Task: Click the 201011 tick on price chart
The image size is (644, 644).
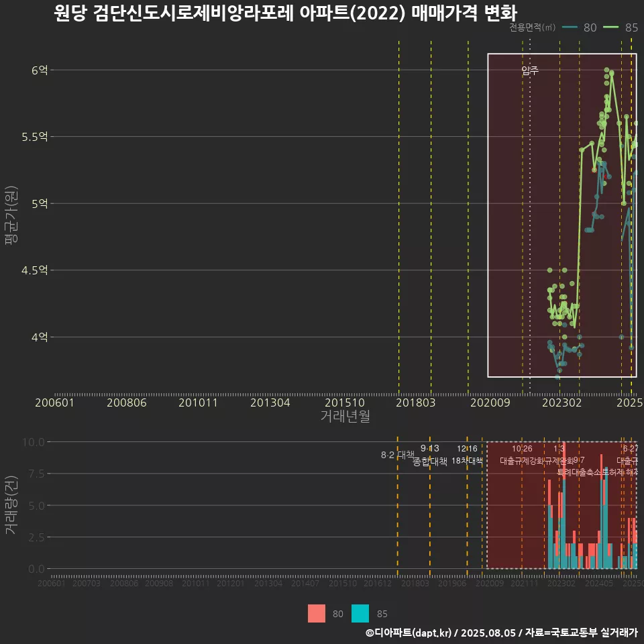Action: click(x=198, y=402)
